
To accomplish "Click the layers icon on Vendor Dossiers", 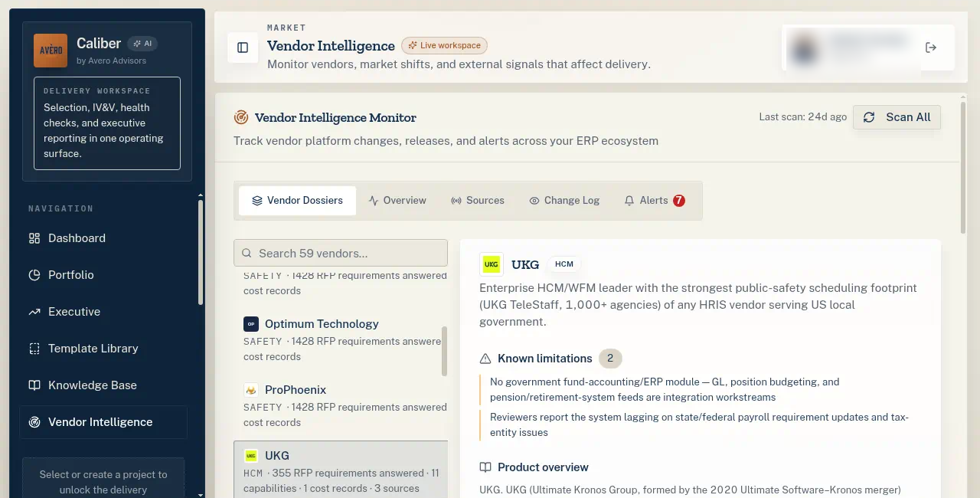I will click(257, 201).
